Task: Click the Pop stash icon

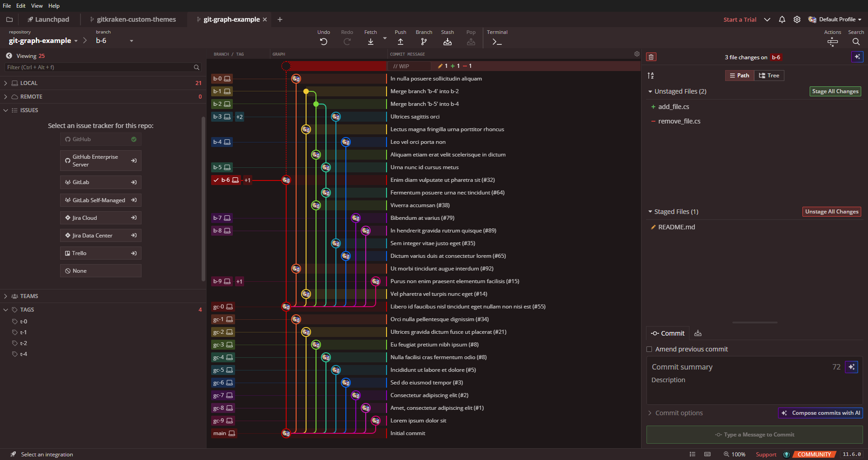Action: click(471, 41)
